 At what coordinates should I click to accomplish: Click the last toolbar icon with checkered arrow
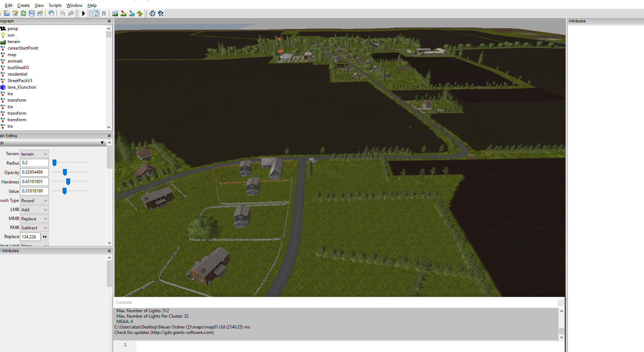click(161, 13)
